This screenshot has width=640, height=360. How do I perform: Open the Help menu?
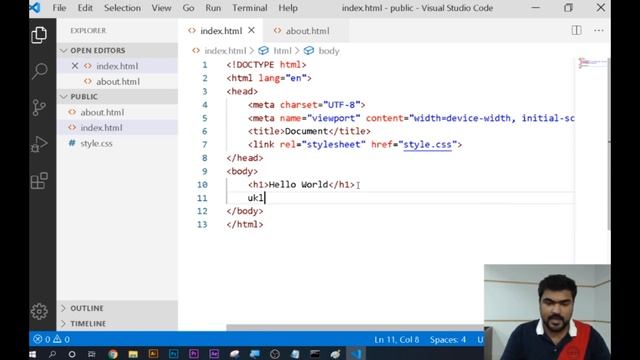[x=288, y=8]
